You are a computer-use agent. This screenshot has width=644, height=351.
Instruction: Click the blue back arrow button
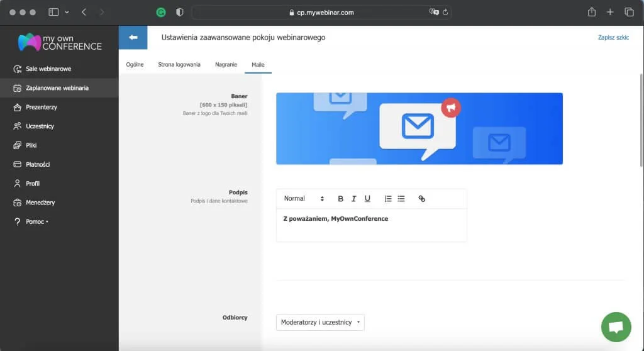133,38
